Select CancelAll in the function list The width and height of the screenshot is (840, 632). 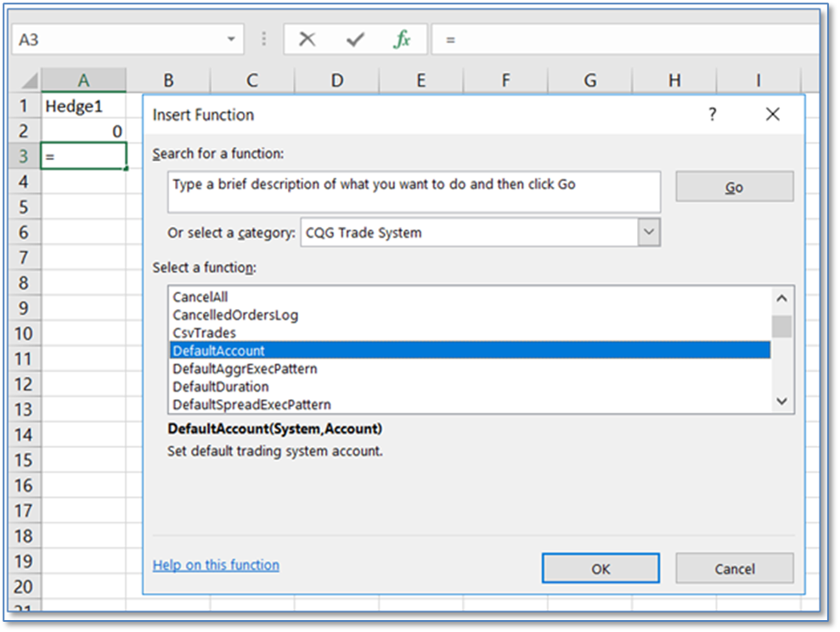[x=200, y=297]
